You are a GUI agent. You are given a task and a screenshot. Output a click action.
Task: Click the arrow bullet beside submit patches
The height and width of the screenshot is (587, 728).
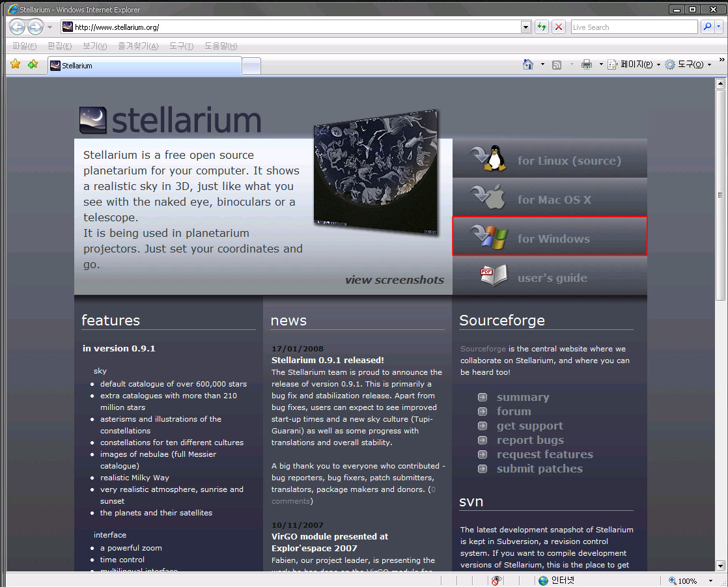coord(483,469)
